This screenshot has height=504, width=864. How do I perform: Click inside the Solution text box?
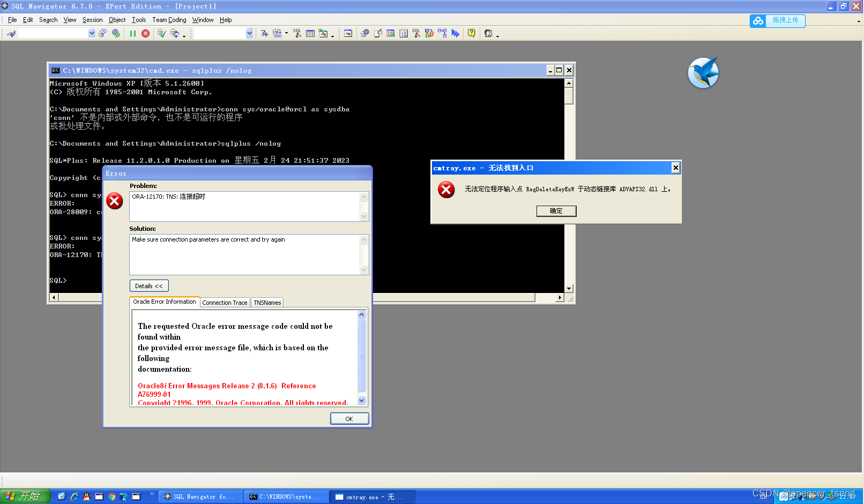tap(245, 254)
